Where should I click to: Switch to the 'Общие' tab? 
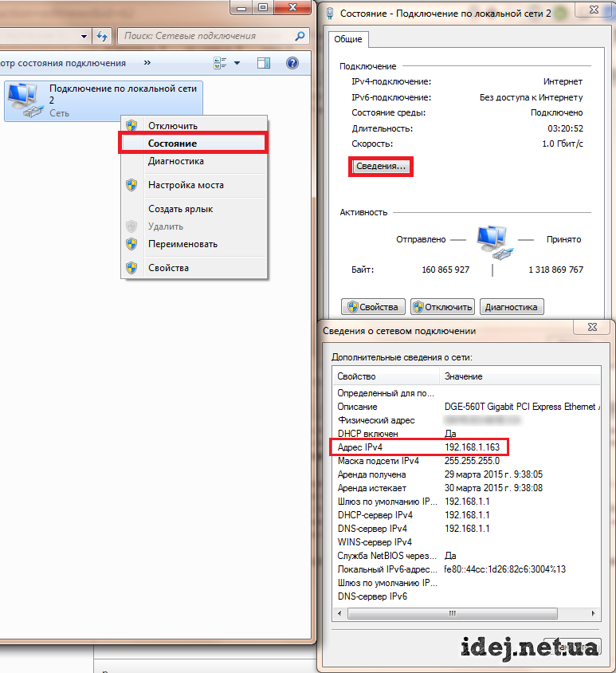[x=348, y=39]
